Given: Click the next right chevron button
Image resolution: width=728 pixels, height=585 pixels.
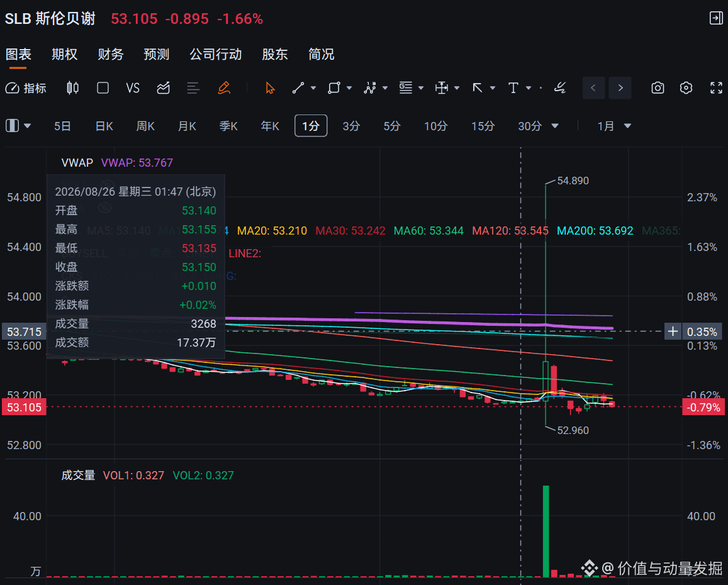Looking at the screenshot, I should pyautogui.click(x=620, y=88).
